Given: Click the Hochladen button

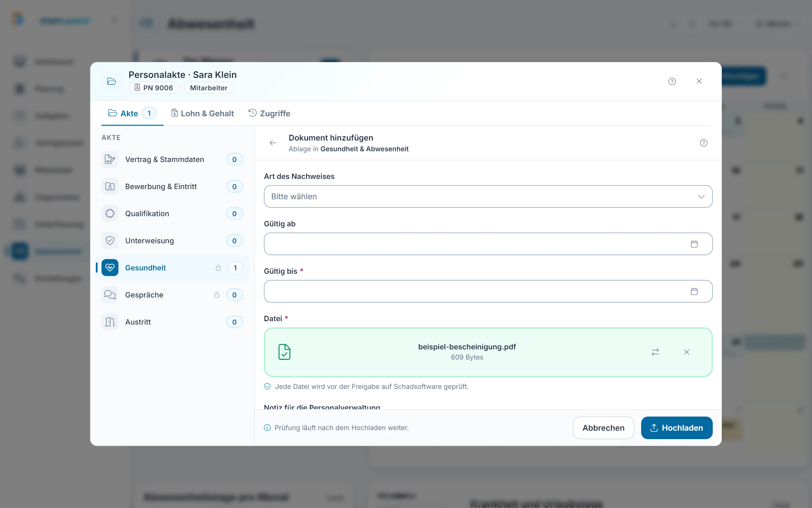Looking at the screenshot, I should click(x=676, y=428).
